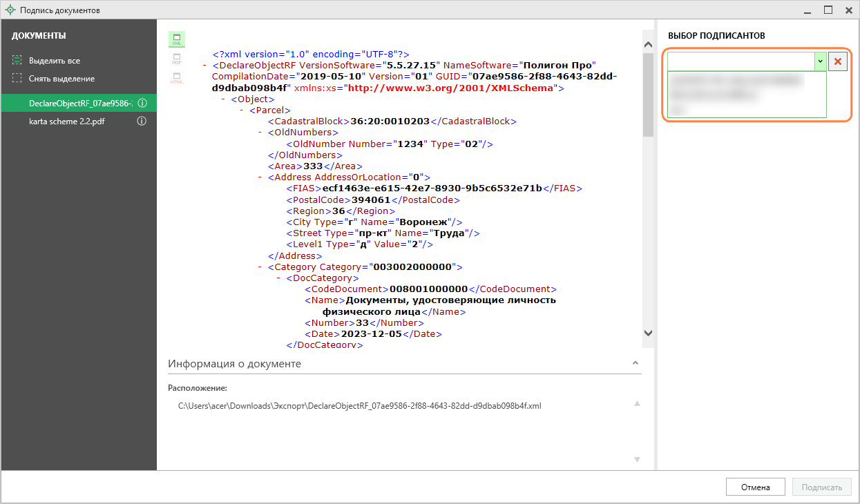Screen dimensions: 860x504
Task: Click info icon next to karta scheme 2.2.pdf
Action: [x=142, y=121]
